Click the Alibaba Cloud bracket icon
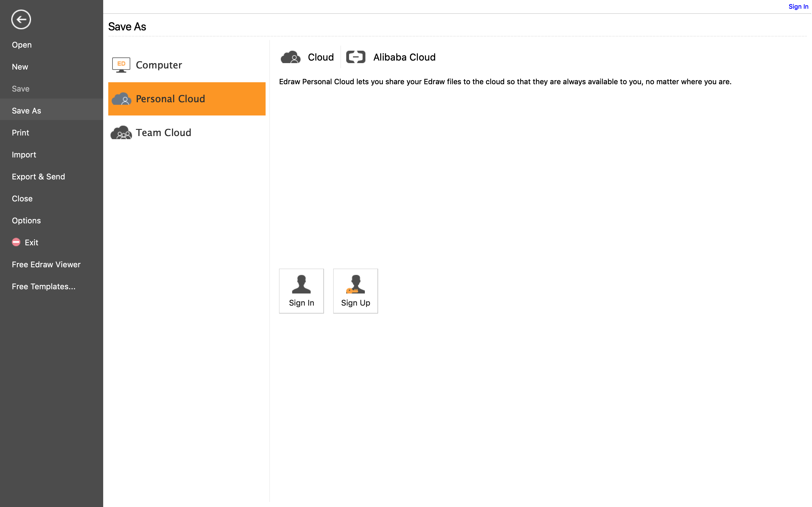The width and height of the screenshot is (812, 507). click(x=356, y=57)
